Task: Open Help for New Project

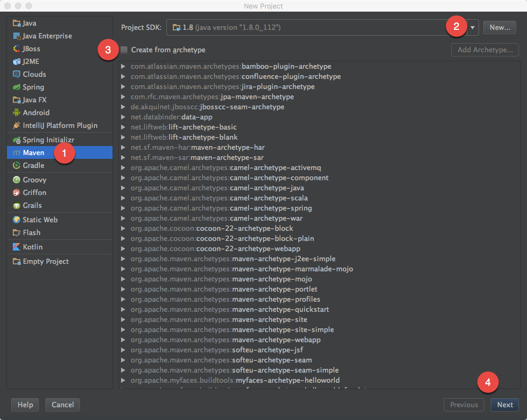Action: coord(25,405)
